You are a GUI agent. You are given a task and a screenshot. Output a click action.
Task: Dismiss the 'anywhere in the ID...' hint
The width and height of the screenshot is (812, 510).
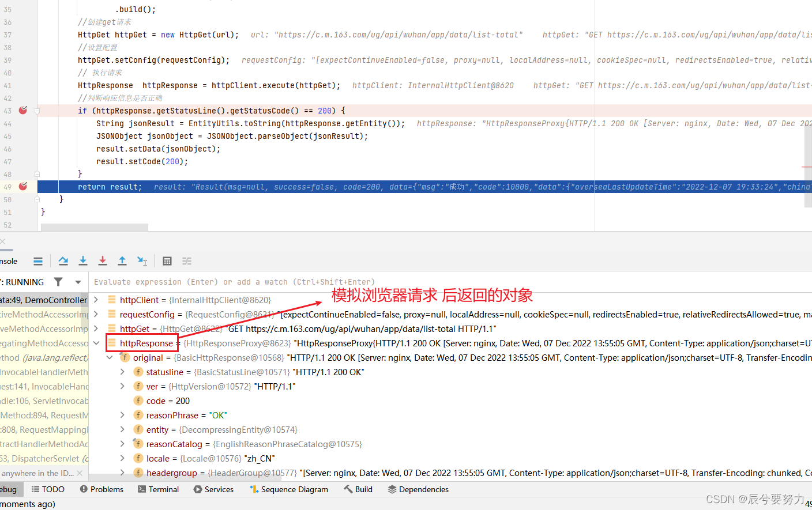80,473
